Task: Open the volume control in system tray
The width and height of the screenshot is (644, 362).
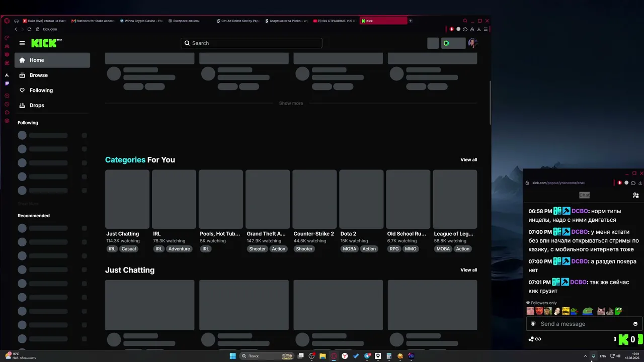Action: [618, 356]
